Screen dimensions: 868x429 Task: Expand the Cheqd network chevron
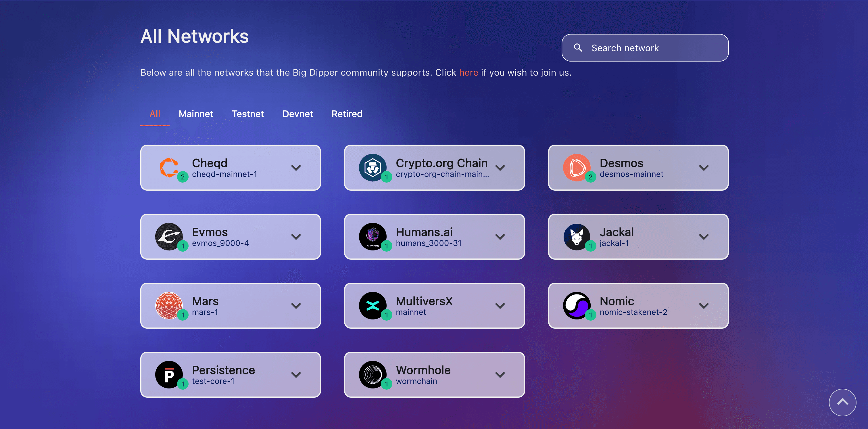[x=296, y=168]
